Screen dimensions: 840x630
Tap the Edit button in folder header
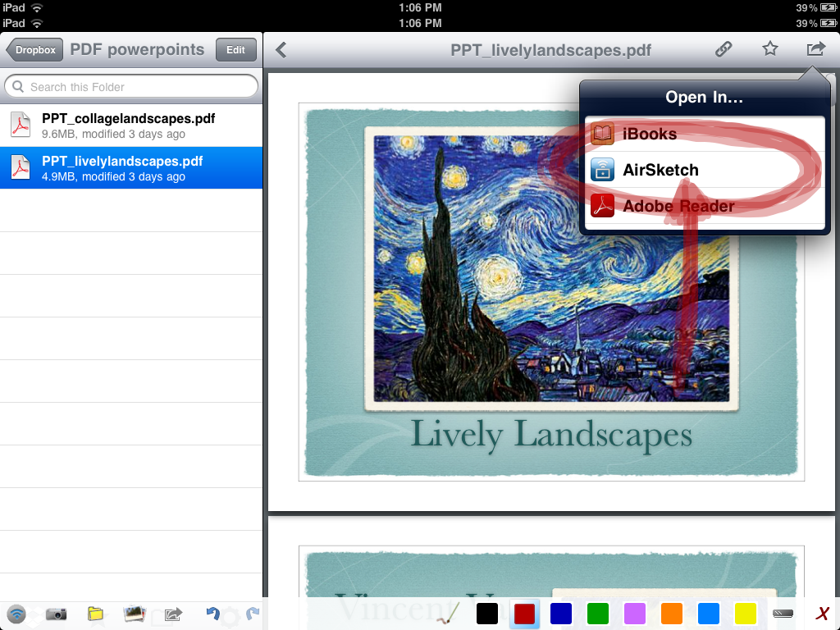tap(235, 50)
